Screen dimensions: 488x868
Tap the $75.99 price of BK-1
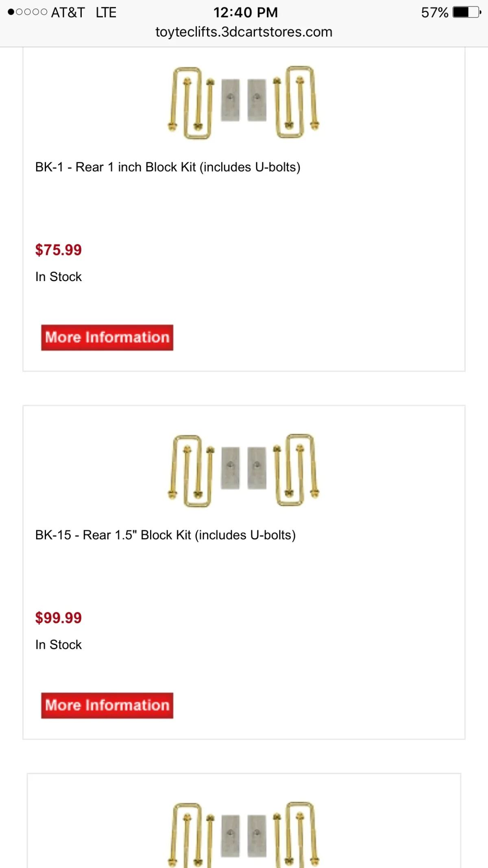[x=58, y=250]
